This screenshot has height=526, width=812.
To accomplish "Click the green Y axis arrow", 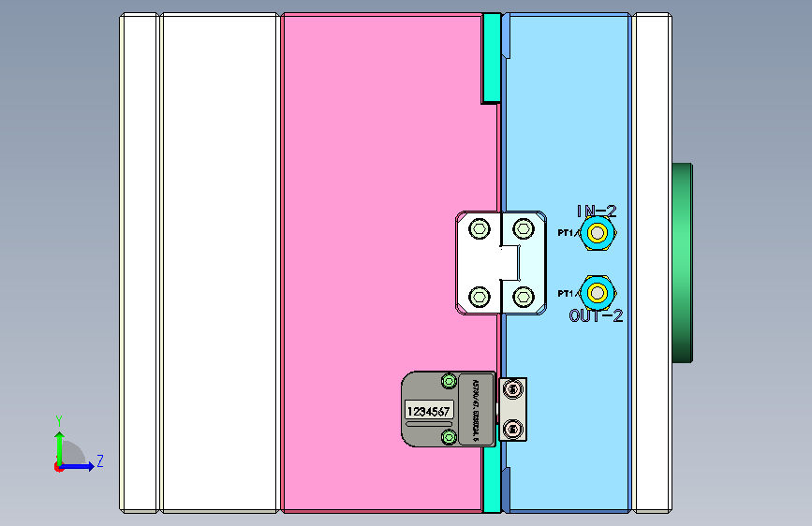I will [60, 447].
